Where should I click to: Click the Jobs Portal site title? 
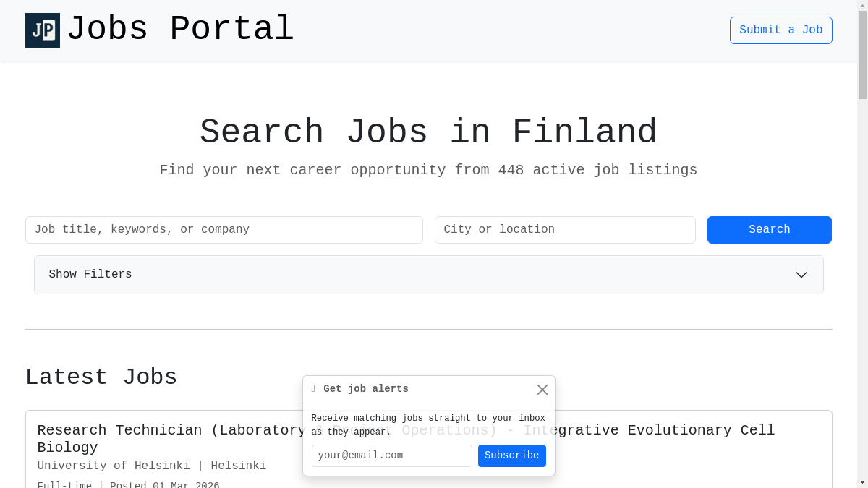pyautogui.click(x=180, y=30)
